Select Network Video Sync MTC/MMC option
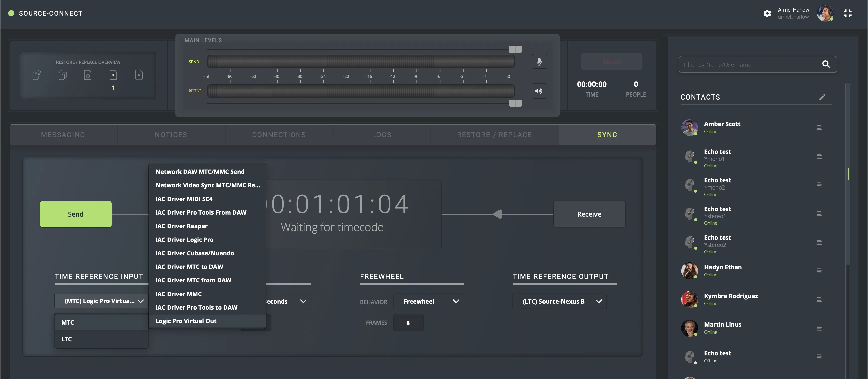868x379 pixels. [207, 185]
